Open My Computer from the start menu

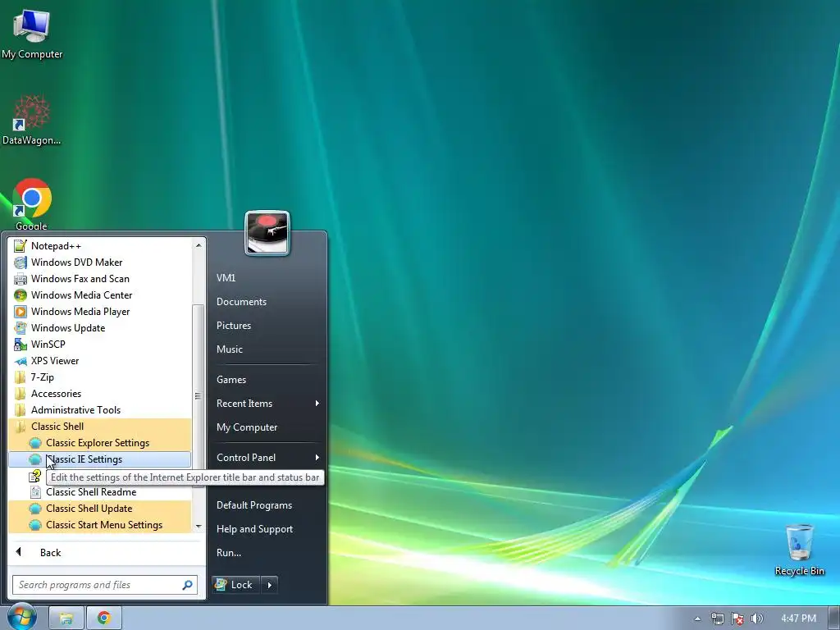[x=267, y=427]
